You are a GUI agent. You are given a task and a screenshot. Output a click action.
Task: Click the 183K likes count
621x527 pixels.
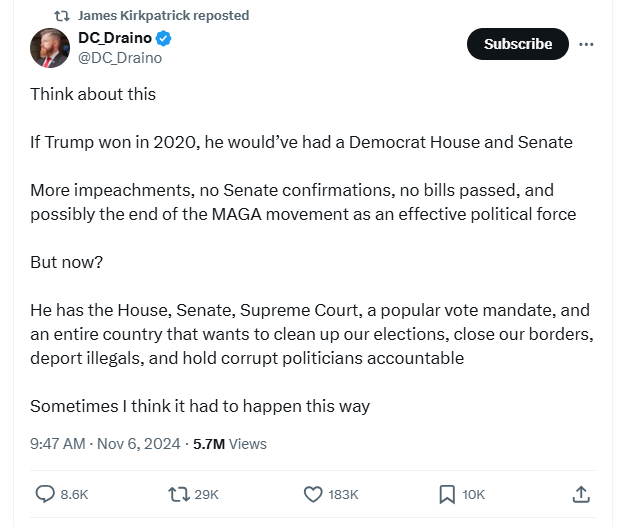point(343,494)
